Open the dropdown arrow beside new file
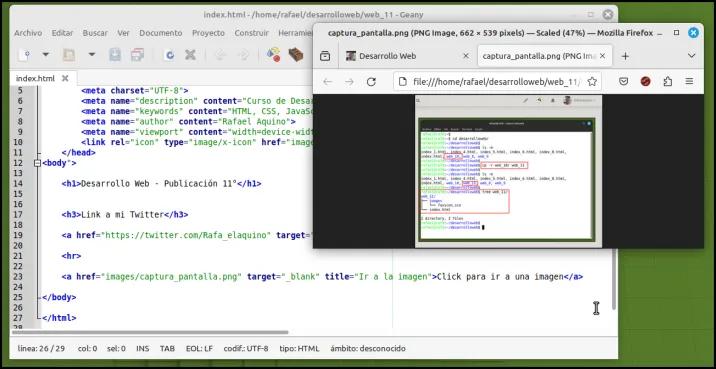This screenshot has height=369, width=716. click(x=46, y=55)
